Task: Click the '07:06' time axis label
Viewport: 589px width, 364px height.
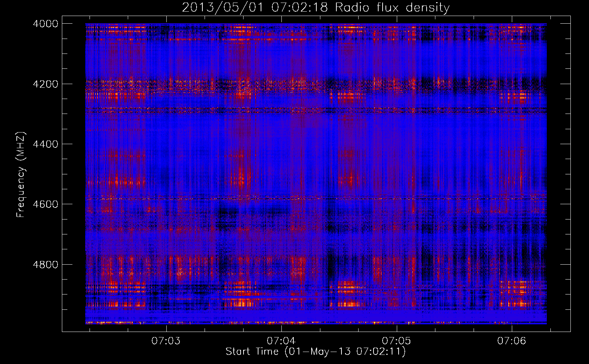Action: [x=512, y=341]
